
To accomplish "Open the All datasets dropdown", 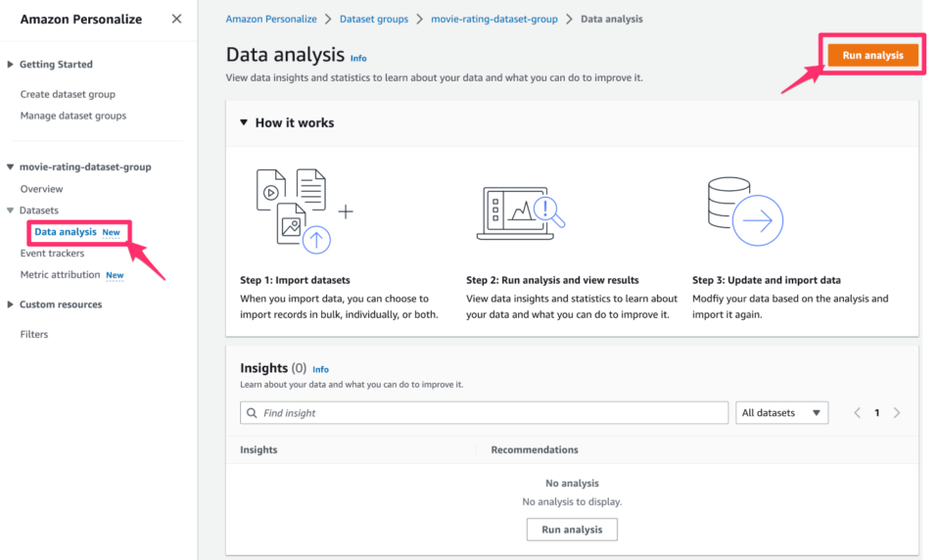I will 781,413.
